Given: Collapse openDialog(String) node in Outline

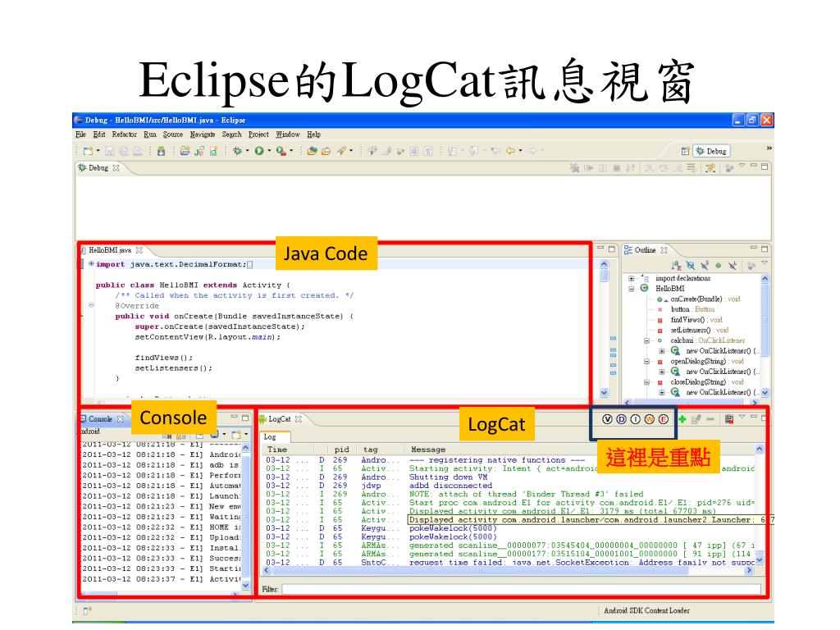Looking at the screenshot, I should click(x=646, y=362).
